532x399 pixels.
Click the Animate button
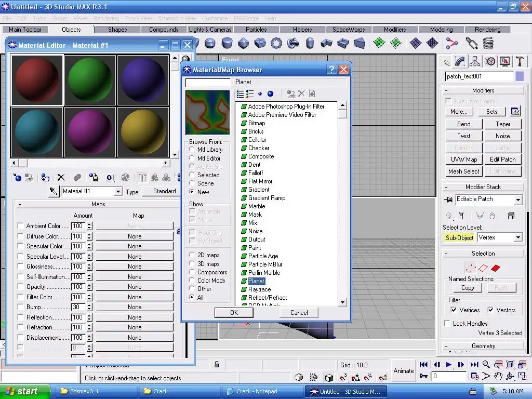tap(403, 371)
